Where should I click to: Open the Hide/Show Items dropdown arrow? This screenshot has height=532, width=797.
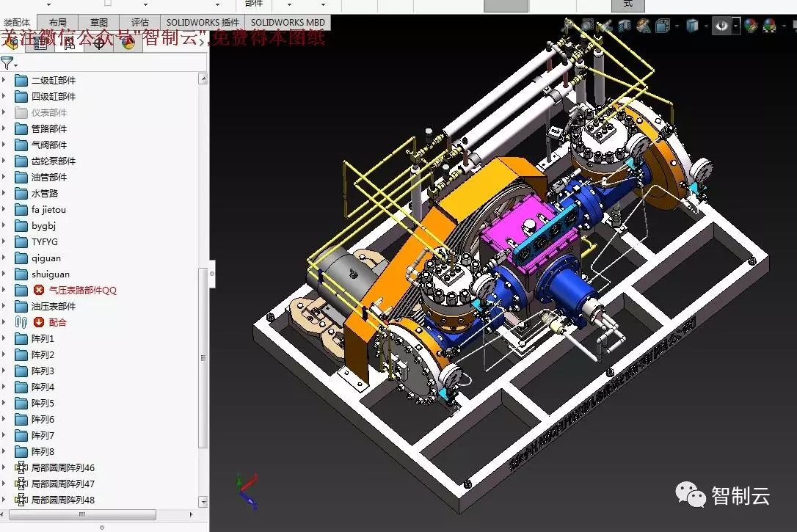pyautogui.click(x=735, y=26)
